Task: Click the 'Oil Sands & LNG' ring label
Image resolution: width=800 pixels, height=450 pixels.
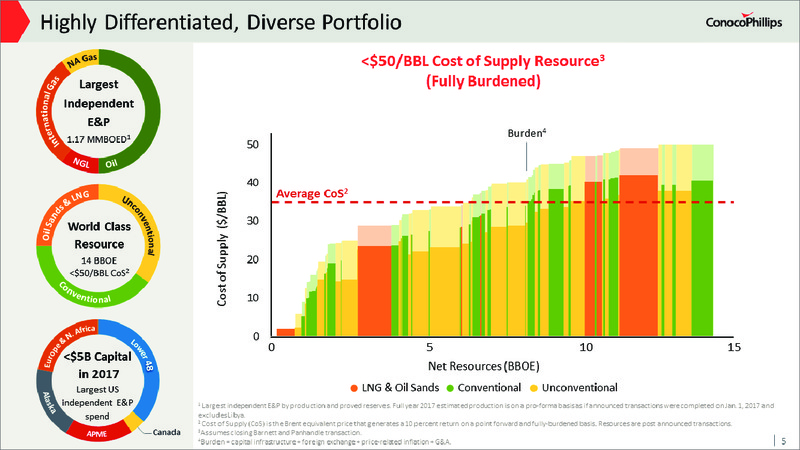Action: 64,214
